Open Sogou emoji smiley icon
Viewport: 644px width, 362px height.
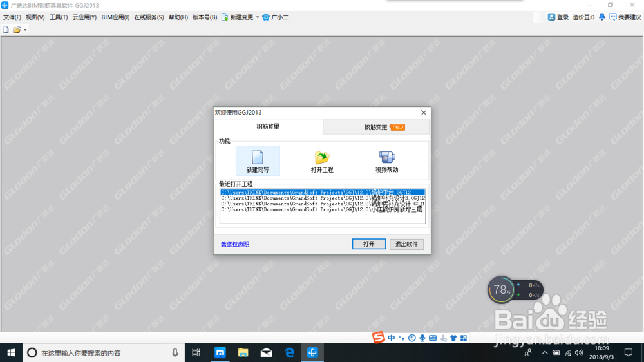click(x=412, y=338)
